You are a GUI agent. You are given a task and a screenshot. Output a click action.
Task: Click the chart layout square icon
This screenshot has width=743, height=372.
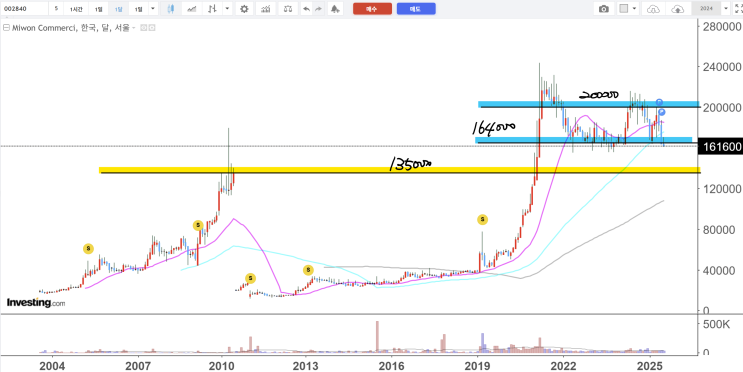click(x=624, y=9)
